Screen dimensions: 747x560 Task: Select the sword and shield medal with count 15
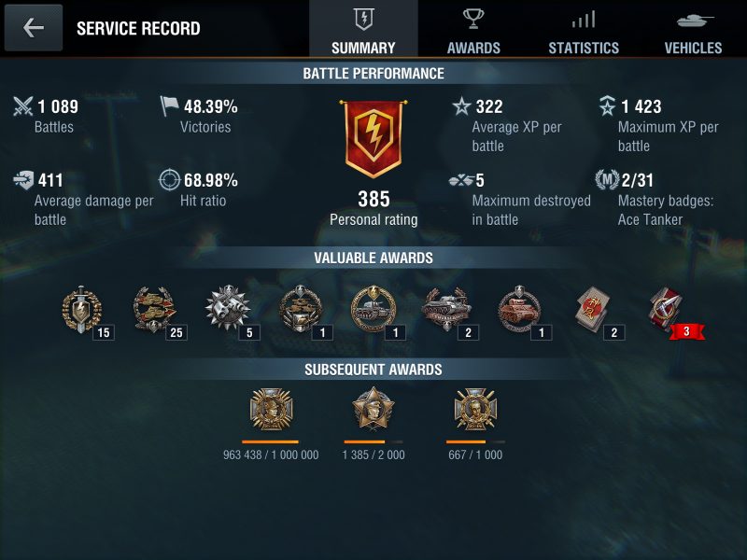pyautogui.click(x=81, y=309)
